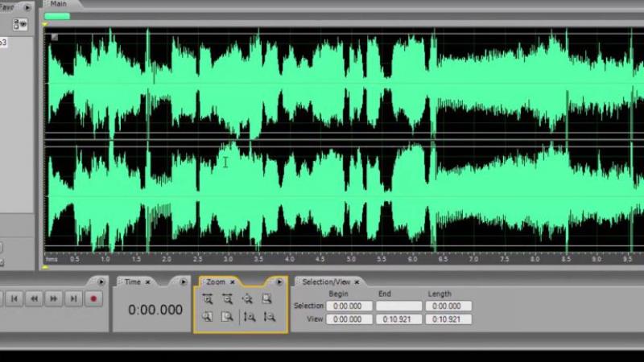Click the Zoom Out Horizontally icon
The height and width of the screenshot is (362, 644).
[228, 298]
